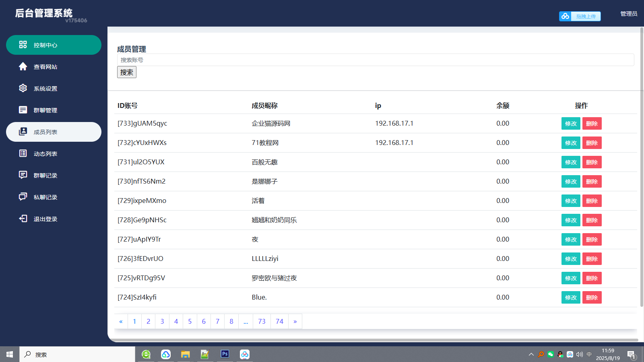This screenshot has height=362, width=644.
Task: Click the 搜索 button under the search box
Action: [x=126, y=72]
